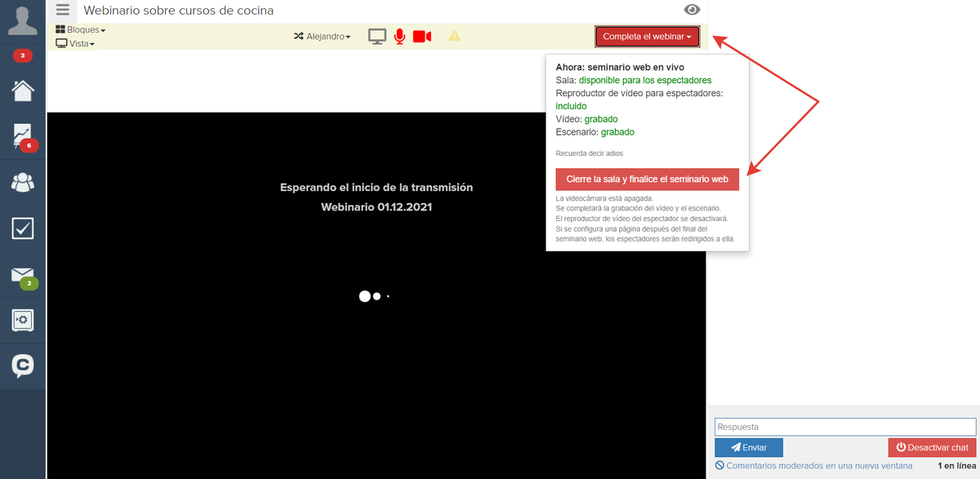This screenshot has width=980, height=479.
Task: Open the home icon in sidebar
Action: pos(23,90)
